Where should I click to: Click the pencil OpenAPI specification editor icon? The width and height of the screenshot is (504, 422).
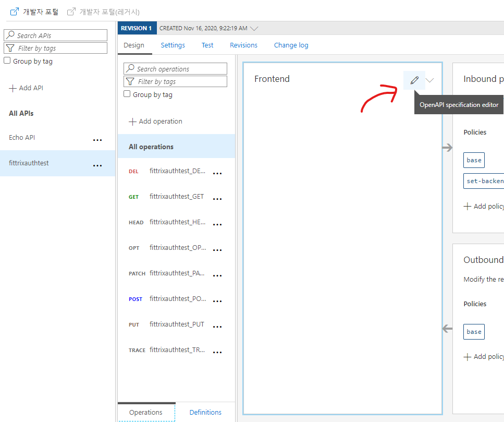(x=414, y=80)
